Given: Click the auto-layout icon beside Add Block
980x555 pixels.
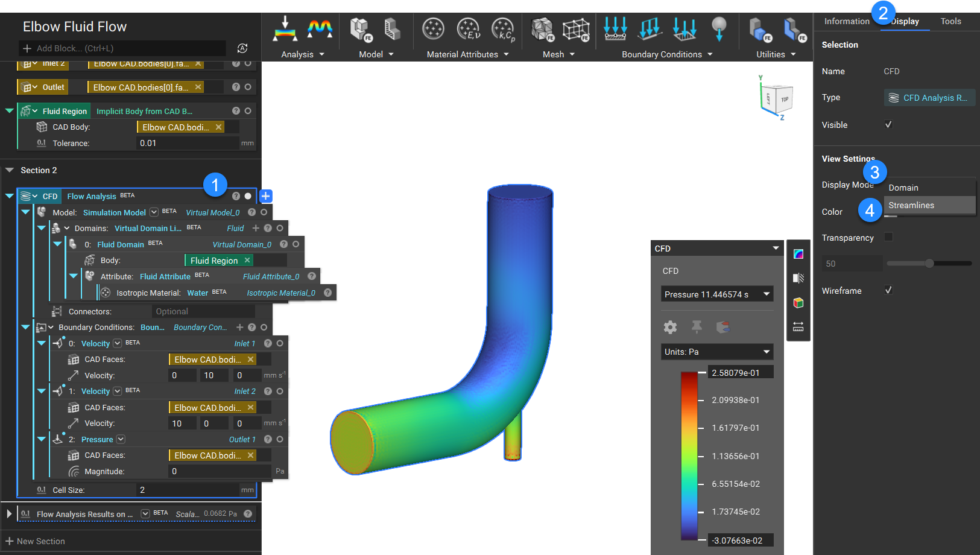Looking at the screenshot, I should coord(242,48).
